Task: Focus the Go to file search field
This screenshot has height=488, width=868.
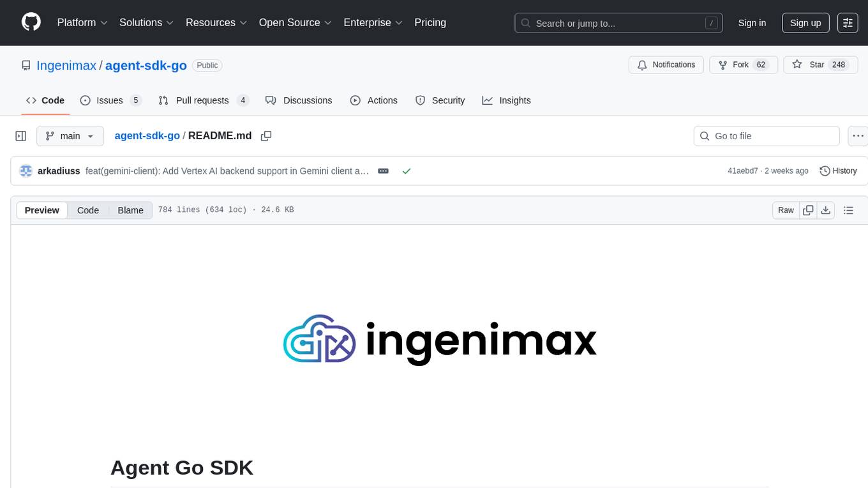Action: click(x=766, y=136)
